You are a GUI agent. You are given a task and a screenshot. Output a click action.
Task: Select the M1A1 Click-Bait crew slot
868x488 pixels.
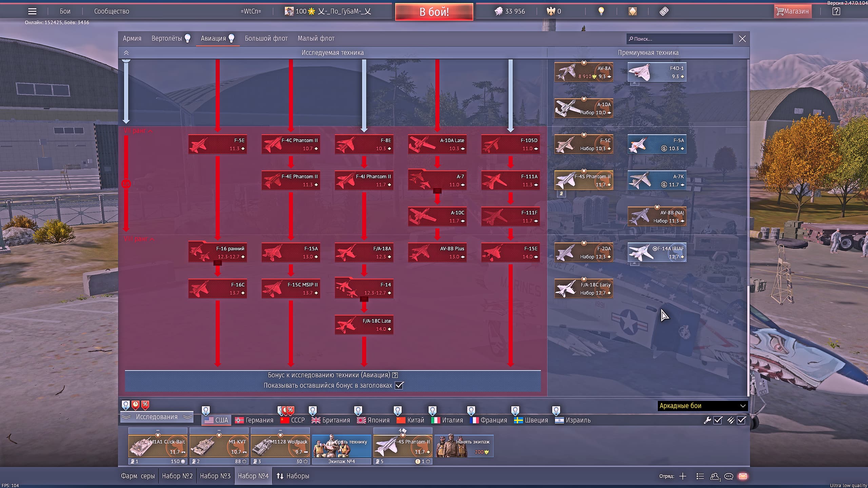pyautogui.click(x=158, y=446)
